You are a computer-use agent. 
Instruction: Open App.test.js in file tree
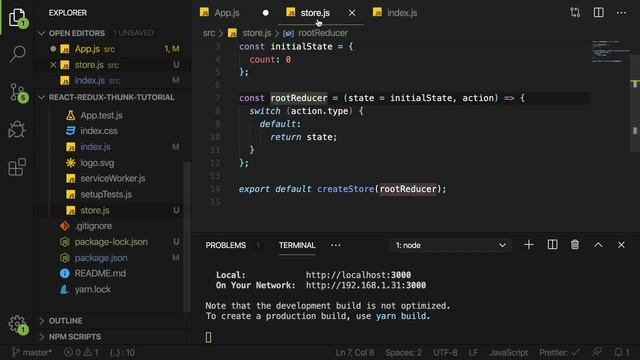101,116
